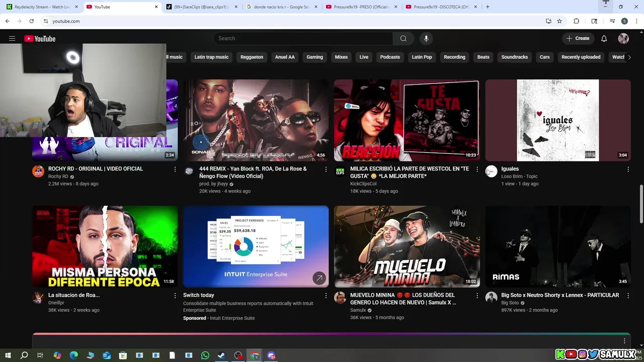Switch to the Pressure9x19 -PRESO tab

tap(361, 7)
